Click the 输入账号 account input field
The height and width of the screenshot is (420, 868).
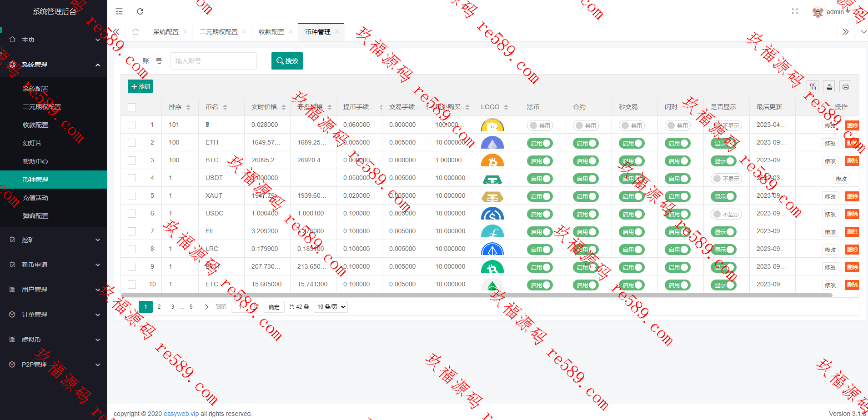(x=214, y=61)
